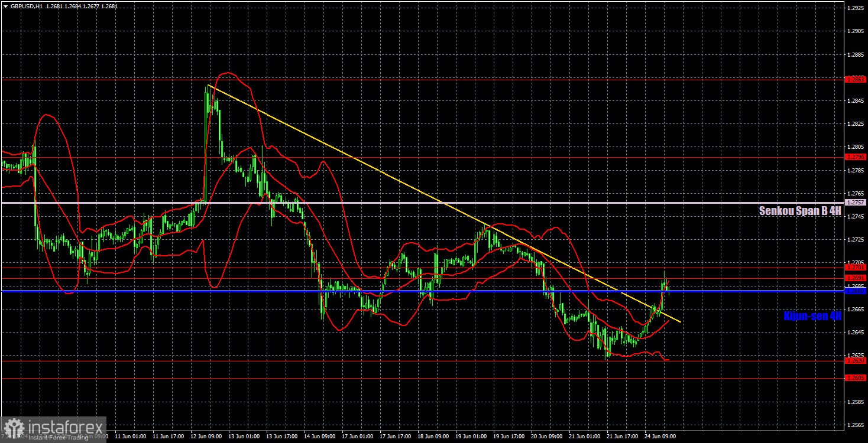This screenshot has width=868, height=443.
Task: Click the 1.2765 price axis label
Action: [x=856, y=194]
